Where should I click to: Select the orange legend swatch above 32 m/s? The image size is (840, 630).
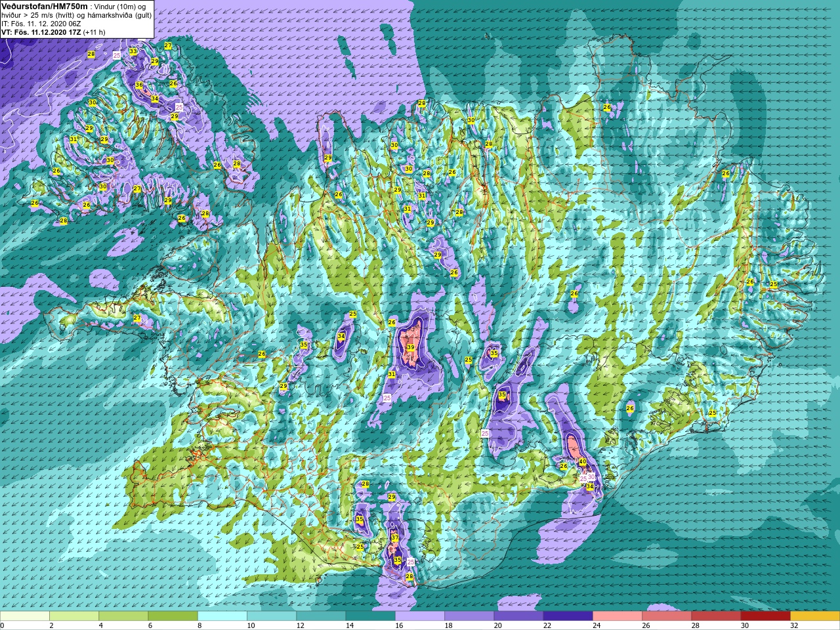click(815, 616)
